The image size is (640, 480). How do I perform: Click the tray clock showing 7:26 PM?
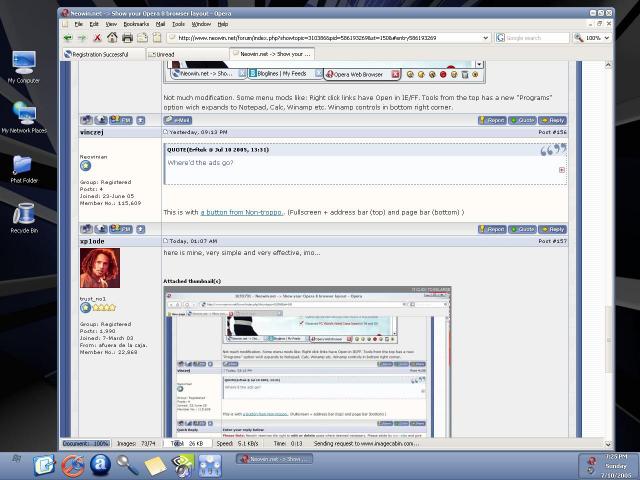[616, 456]
